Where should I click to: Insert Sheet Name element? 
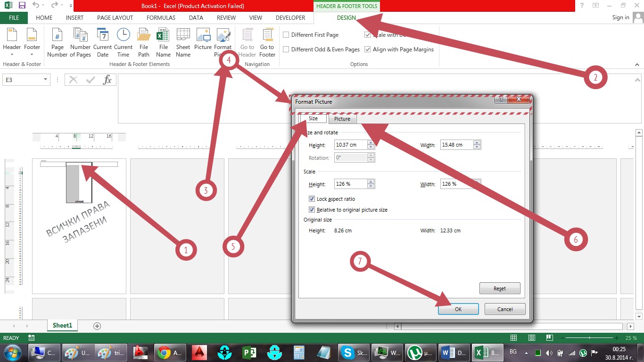183,42
